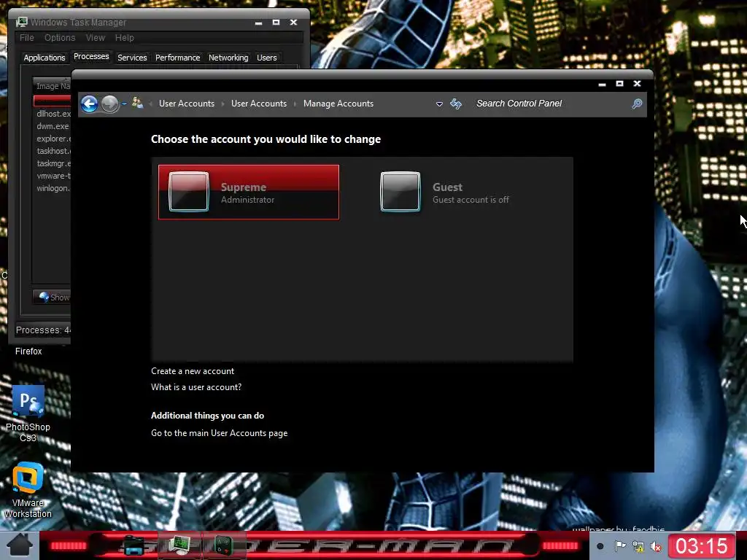Click the control panel taskbar icon
Screen dimensions: 747x560
(223, 545)
